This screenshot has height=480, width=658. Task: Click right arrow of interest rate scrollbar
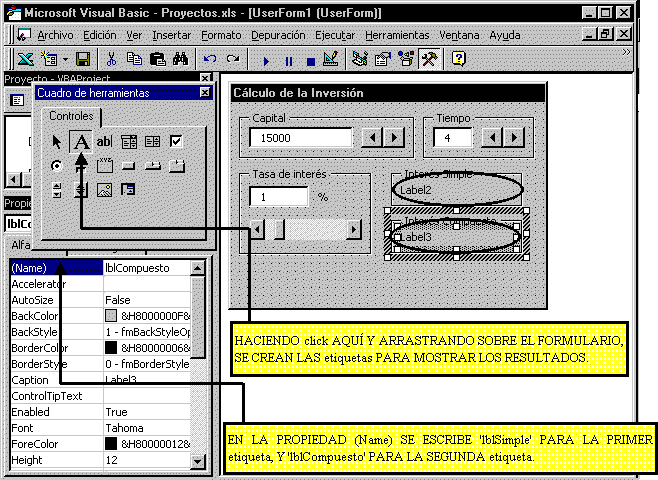pyautogui.click(x=354, y=229)
